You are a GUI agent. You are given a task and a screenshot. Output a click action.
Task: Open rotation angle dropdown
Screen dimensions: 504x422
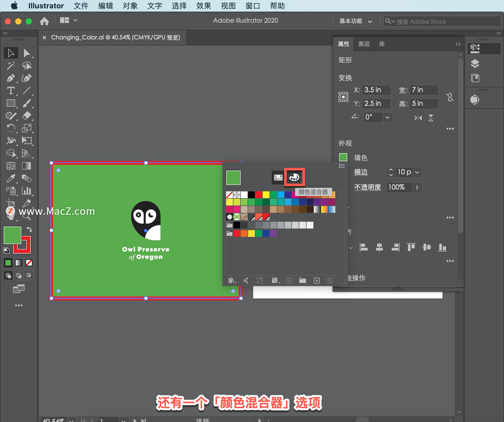[x=387, y=117]
